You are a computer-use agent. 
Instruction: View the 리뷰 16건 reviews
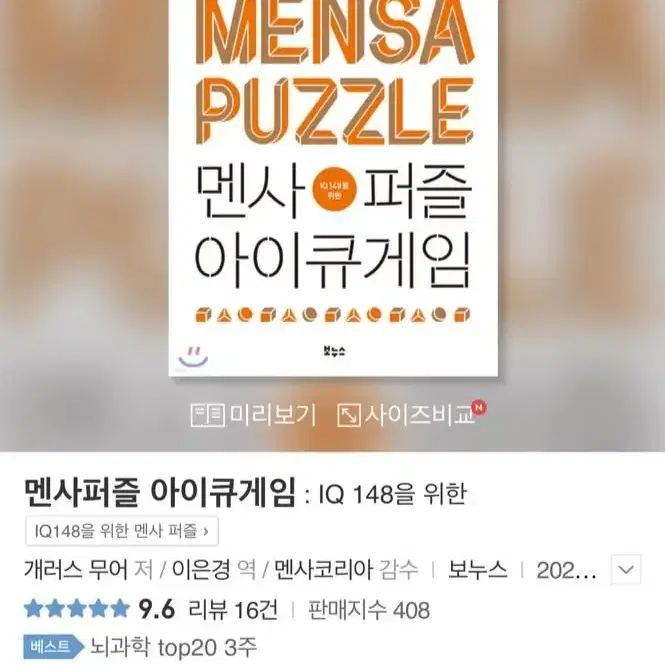pos(233,610)
